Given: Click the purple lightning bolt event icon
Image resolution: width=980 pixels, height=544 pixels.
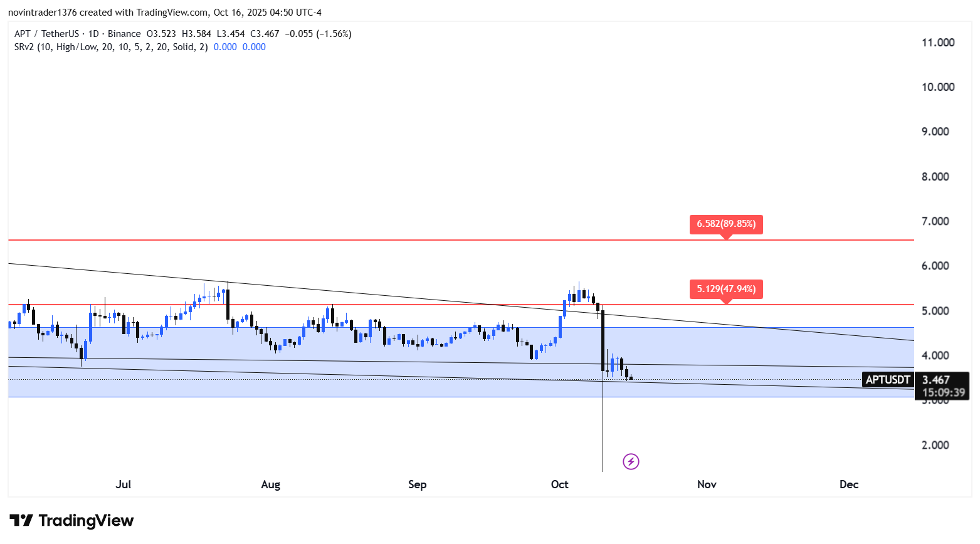Looking at the screenshot, I should (631, 462).
